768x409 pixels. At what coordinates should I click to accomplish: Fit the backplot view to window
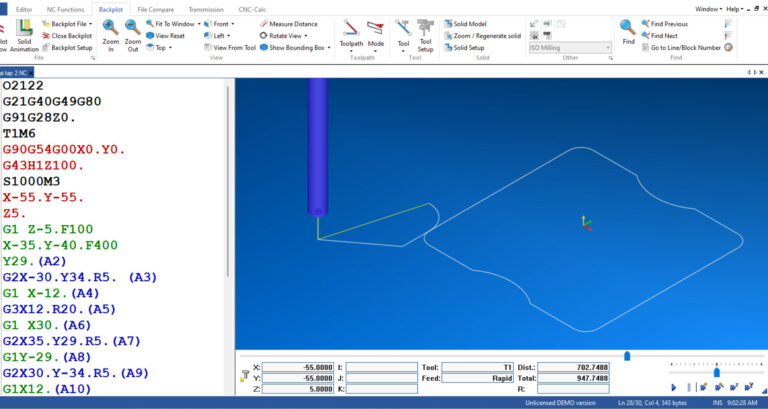click(x=170, y=23)
